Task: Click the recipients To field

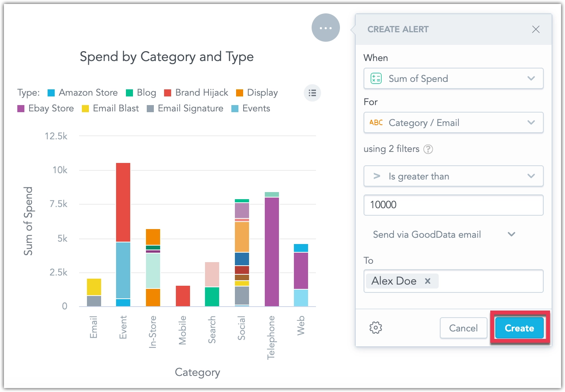Action: tap(453, 281)
